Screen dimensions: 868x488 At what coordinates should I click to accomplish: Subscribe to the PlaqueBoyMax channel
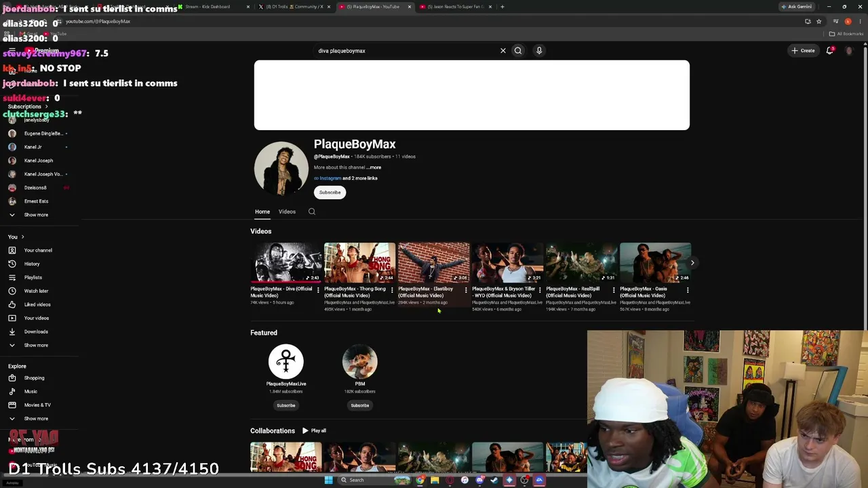(330, 192)
